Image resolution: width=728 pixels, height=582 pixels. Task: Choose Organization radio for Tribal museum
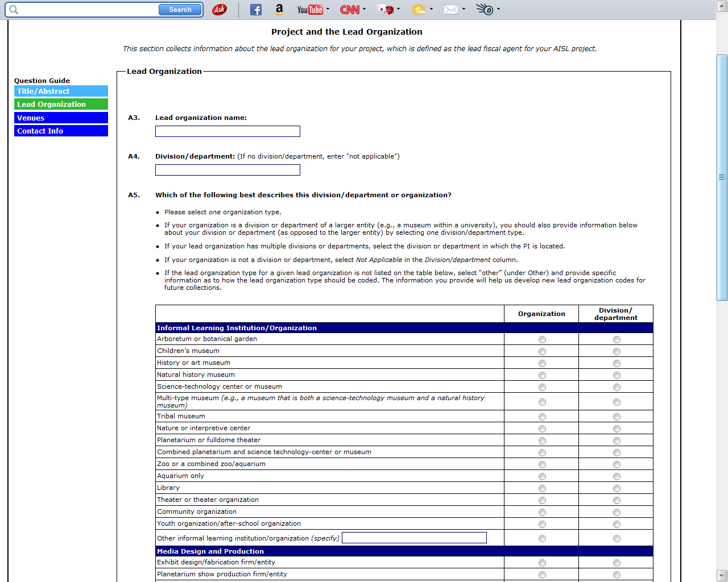tap(542, 417)
